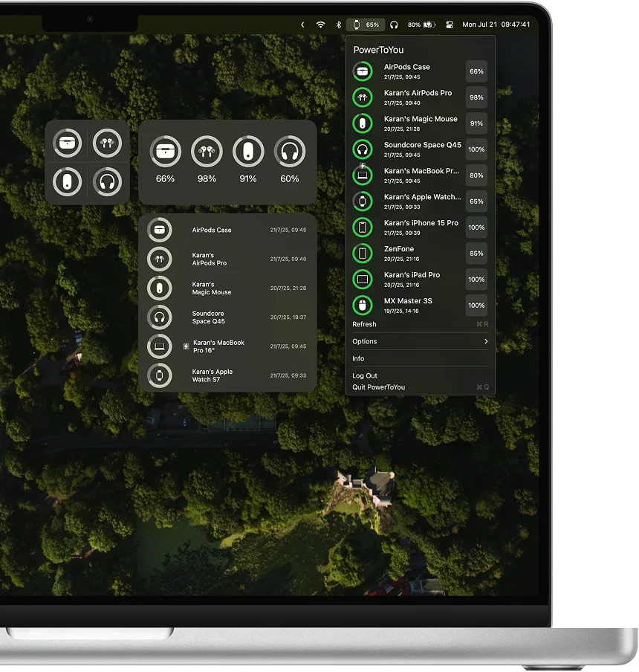Click the AirPods Pro icon in the desktop widget
The height and width of the screenshot is (672, 639).
pyautogui.click(x=106, y=143)
